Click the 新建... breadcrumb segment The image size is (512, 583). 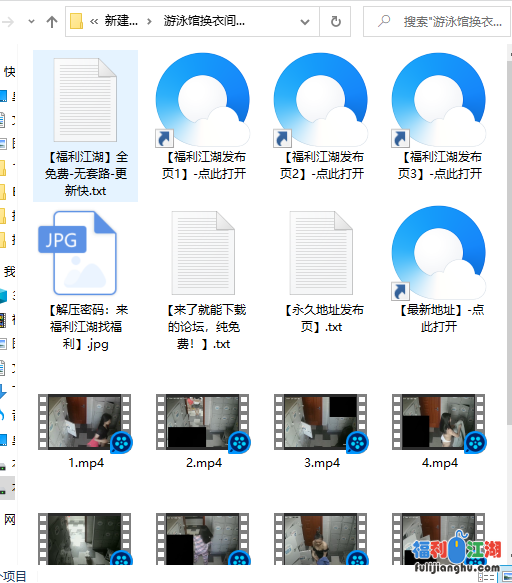[x=121, y=21]
